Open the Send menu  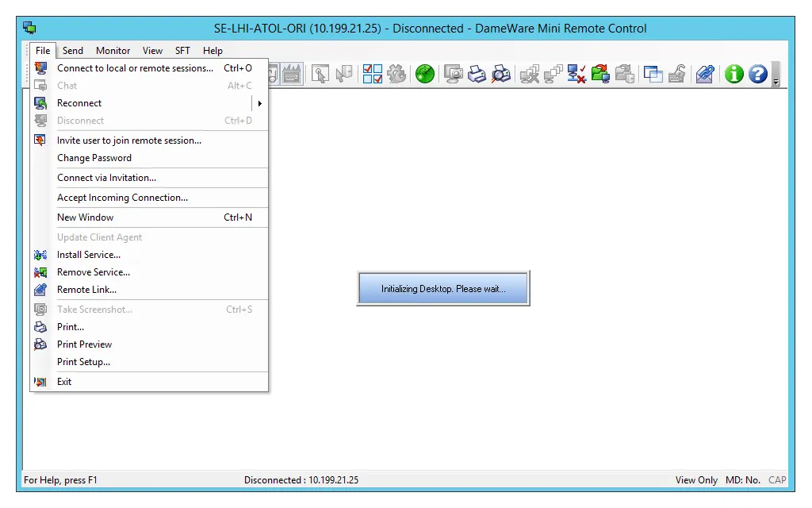click(x=72, y=50)
